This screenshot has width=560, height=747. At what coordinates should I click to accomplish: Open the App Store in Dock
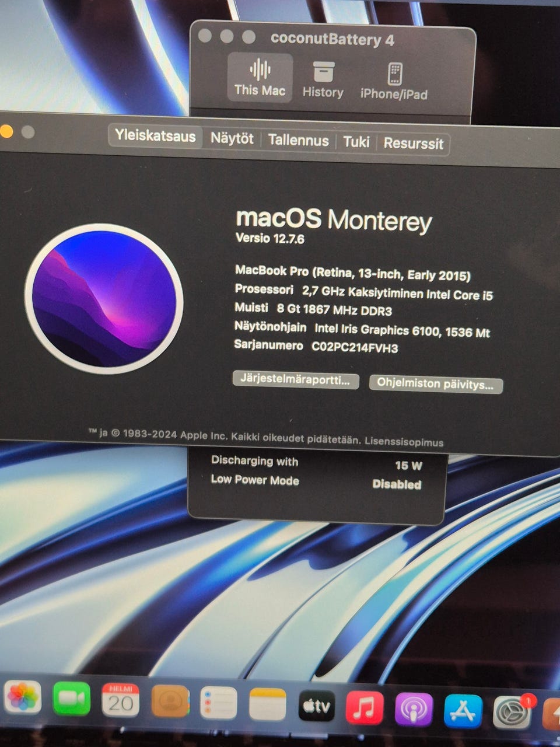click(x=463, y=711)
